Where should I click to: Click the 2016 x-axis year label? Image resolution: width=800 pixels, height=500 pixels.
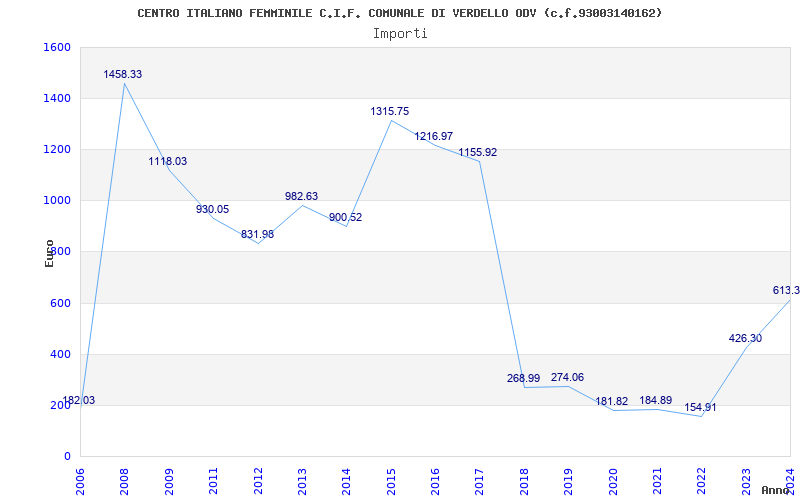436,481
